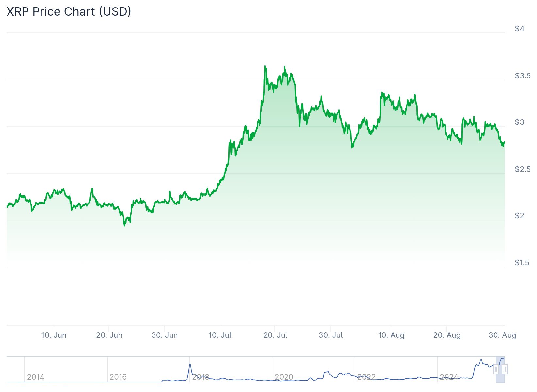The image size is (537, 392).
Task: Click the shaded selected range in navigator
Action: [x=500, y=376]
